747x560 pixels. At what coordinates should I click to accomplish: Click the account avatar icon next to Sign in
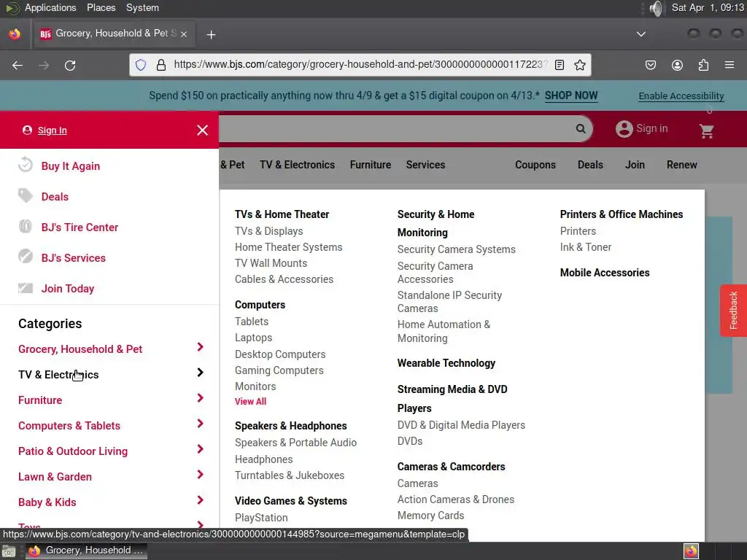click(x=624, y=128)
